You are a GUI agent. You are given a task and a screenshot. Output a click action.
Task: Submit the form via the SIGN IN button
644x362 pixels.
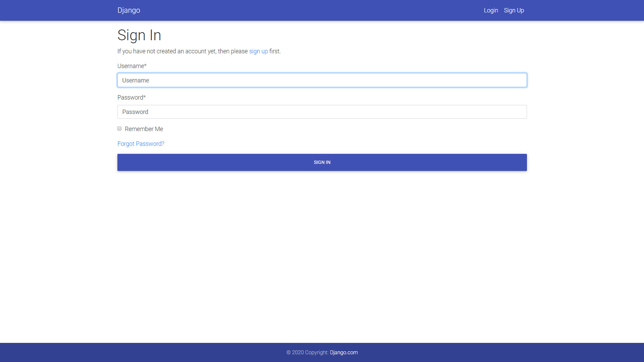(322, 162)
